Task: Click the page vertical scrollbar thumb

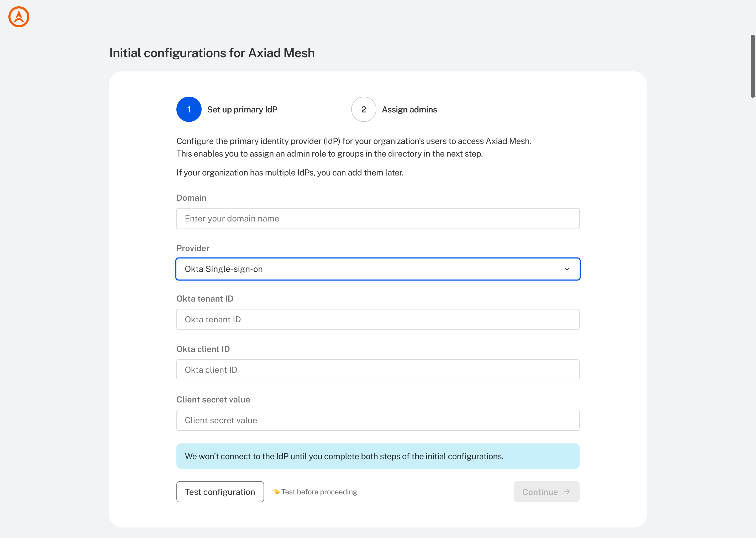Action: [x=752, y=66]
